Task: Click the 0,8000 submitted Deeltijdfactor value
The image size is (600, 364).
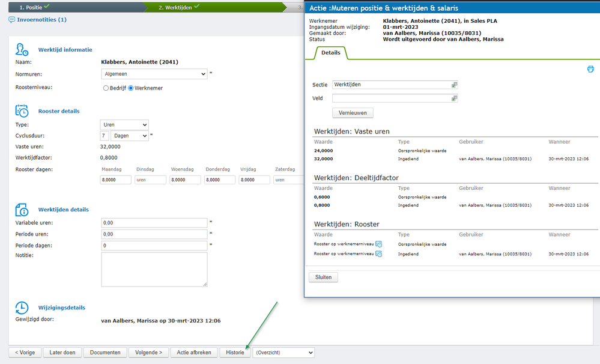Action: (322, 205)
